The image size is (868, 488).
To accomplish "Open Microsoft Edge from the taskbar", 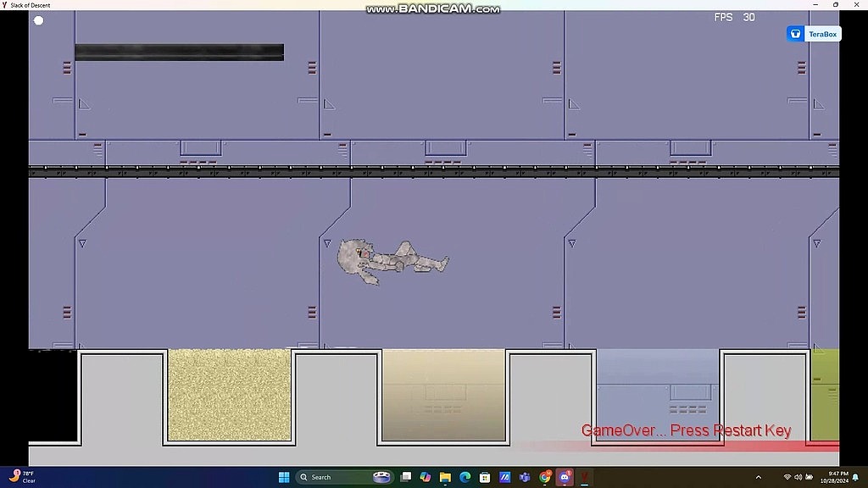I will click(x=465, y=477).
